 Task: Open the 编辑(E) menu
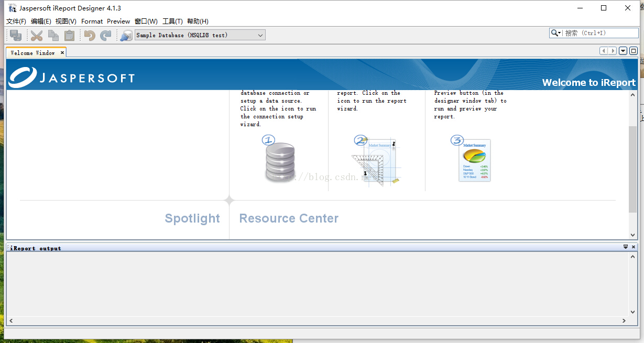point(41,21)
